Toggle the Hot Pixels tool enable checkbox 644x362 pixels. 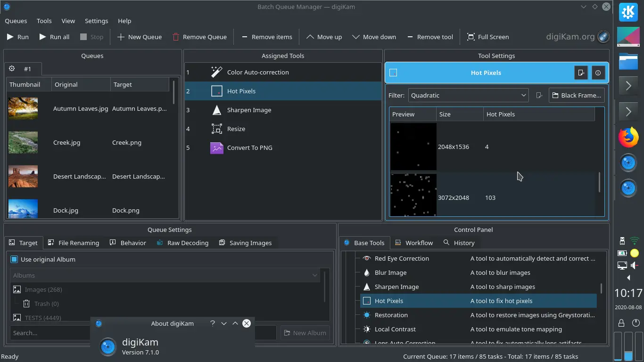[x=393, y=73]
